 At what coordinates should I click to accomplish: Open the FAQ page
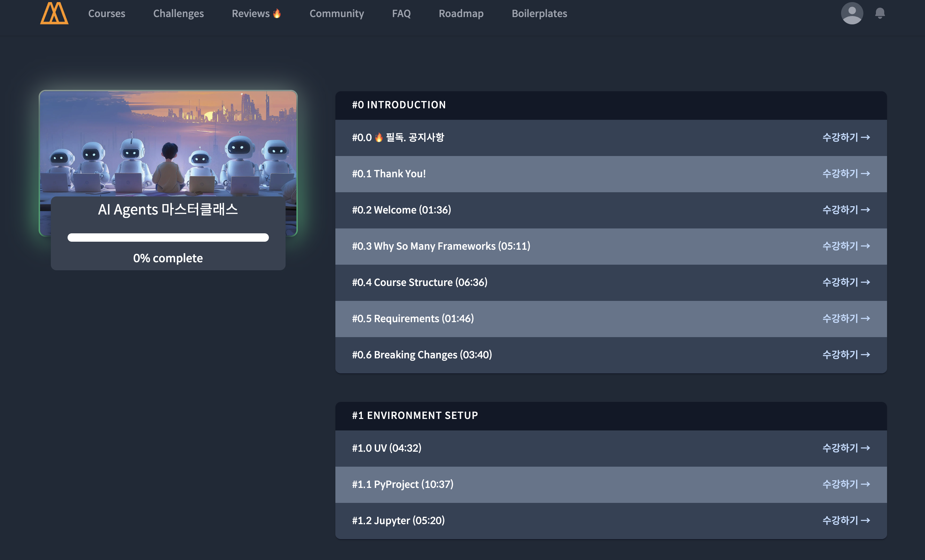pyautogui.click(x=401, y=14)
